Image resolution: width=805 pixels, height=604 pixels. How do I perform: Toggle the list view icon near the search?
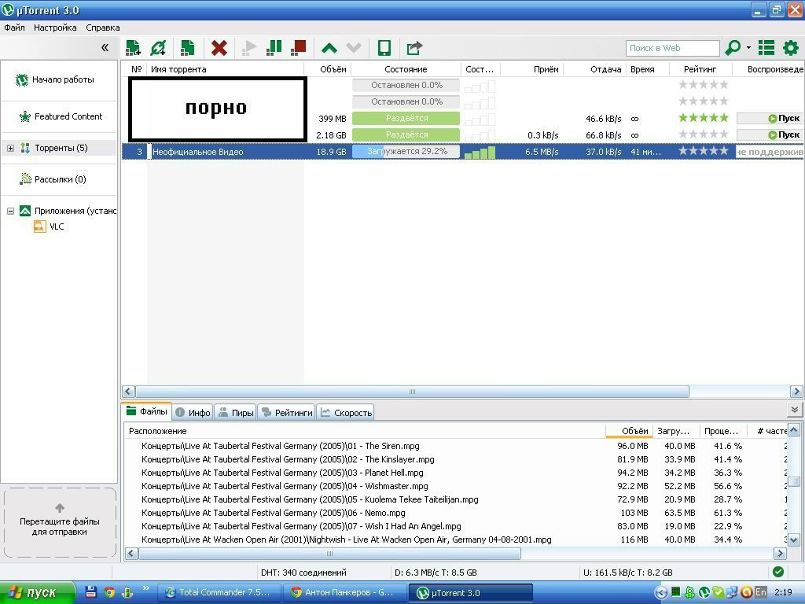point(766,47)
